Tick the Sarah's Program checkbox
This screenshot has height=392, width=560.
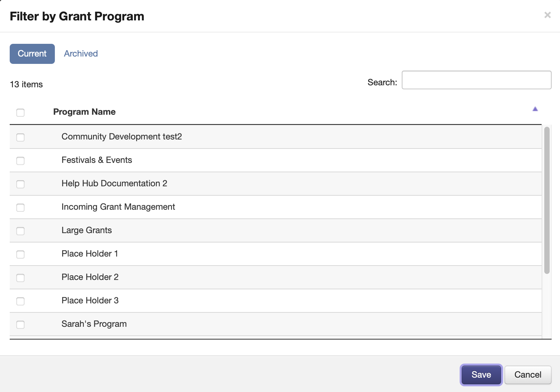point(20,324)
